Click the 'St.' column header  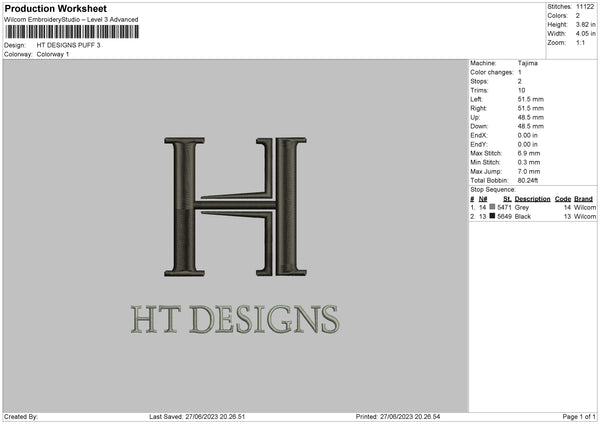(x=507, y=199)
